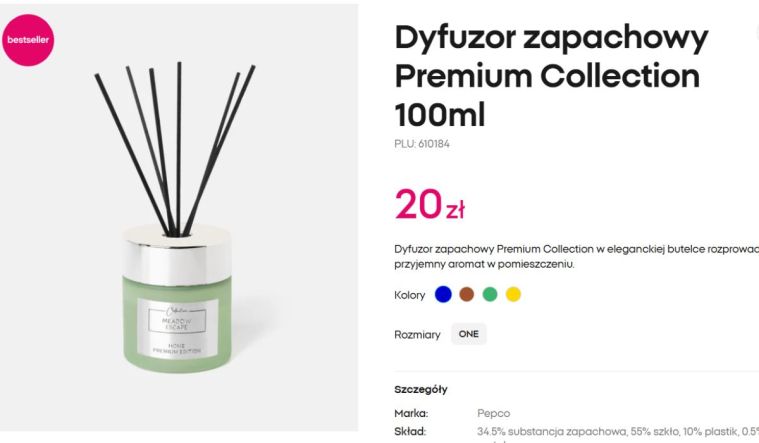Click the Skład composition text

coord(618,431)
